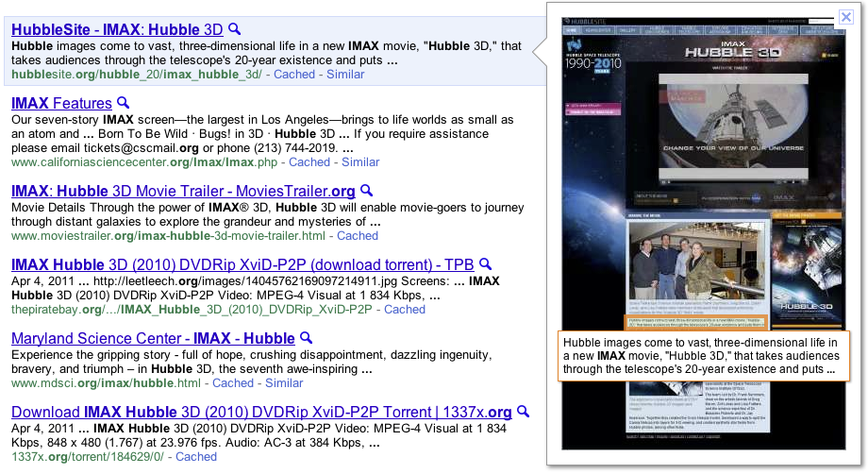Open Cached link for moviestrailer.org result
Screen dimensions: 868x474
358,236
